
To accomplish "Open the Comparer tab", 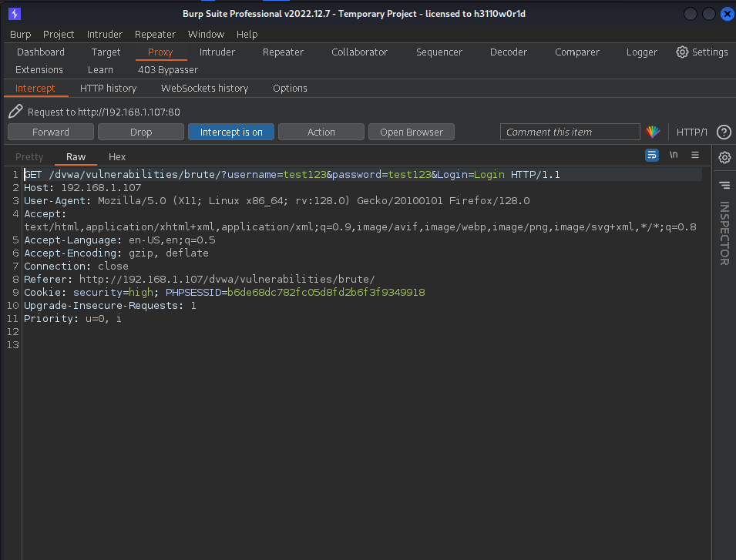I will coord(577,52).
